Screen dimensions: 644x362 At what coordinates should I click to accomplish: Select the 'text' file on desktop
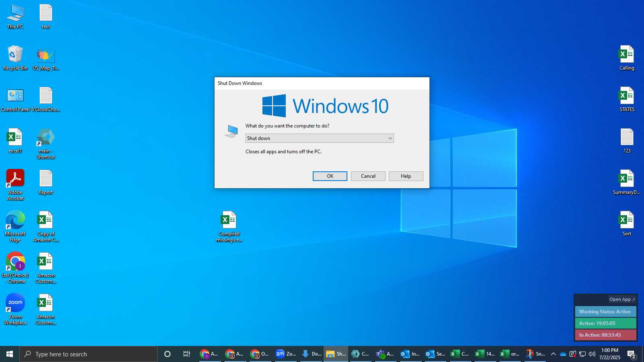[46, 17]
